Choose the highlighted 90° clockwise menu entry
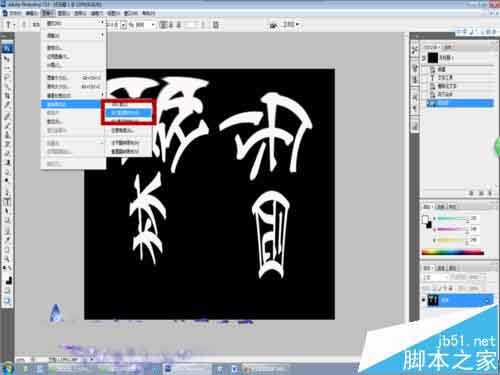 click(128, 113)
